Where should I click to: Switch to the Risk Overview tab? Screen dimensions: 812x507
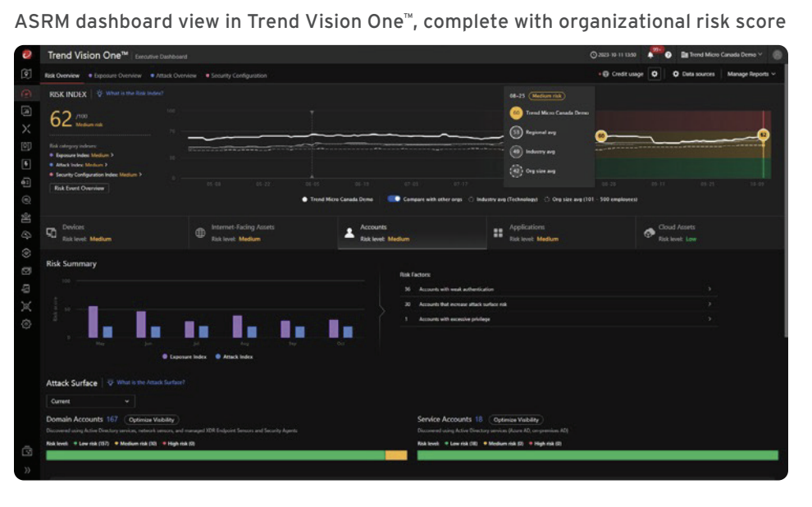click(62, 75)
